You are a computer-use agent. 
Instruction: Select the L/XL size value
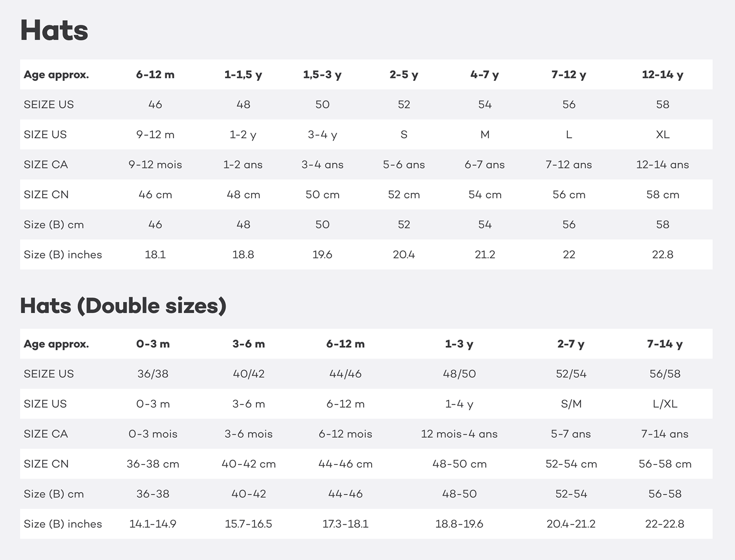click(665, 404)
